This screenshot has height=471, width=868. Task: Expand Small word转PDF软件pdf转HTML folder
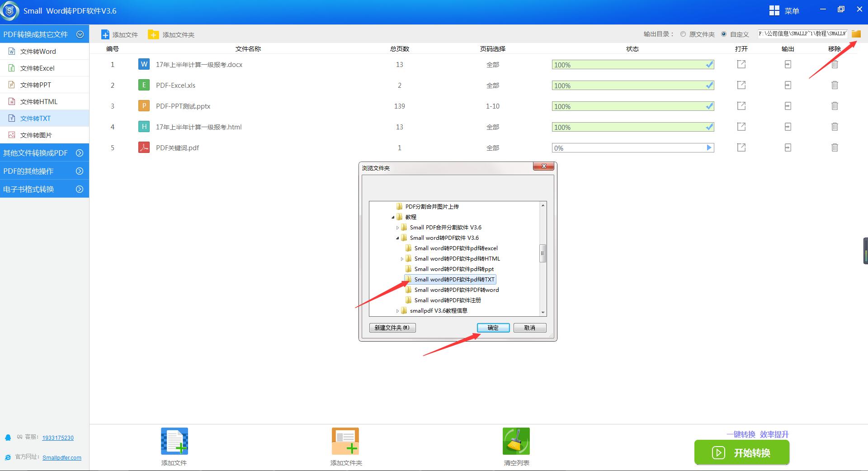click(x=402, y=259)
